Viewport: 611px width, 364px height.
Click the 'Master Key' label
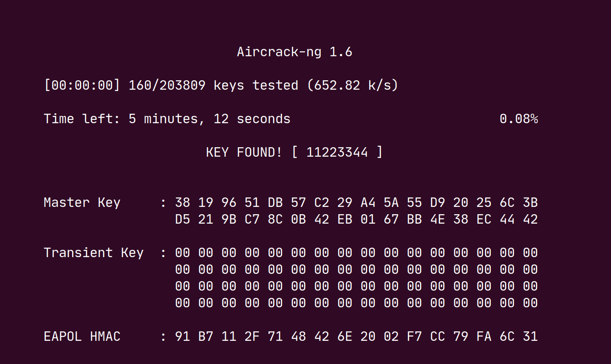pyautogui.click(x=82, y=203)
